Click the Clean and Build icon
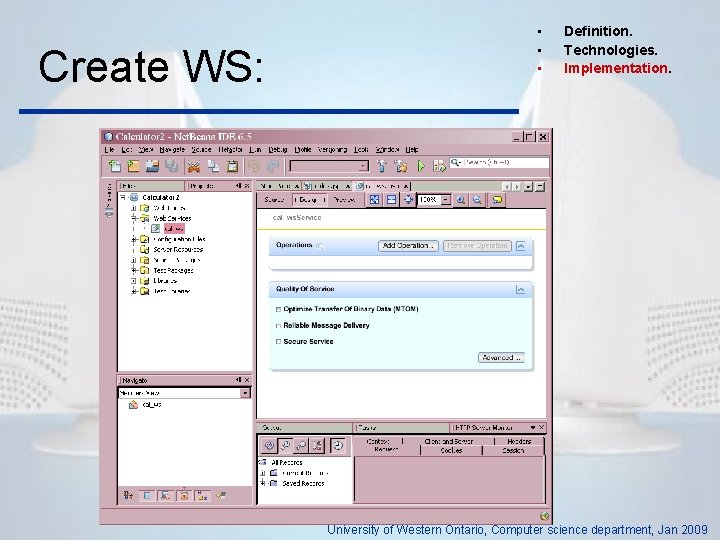 tap(400, 166)
